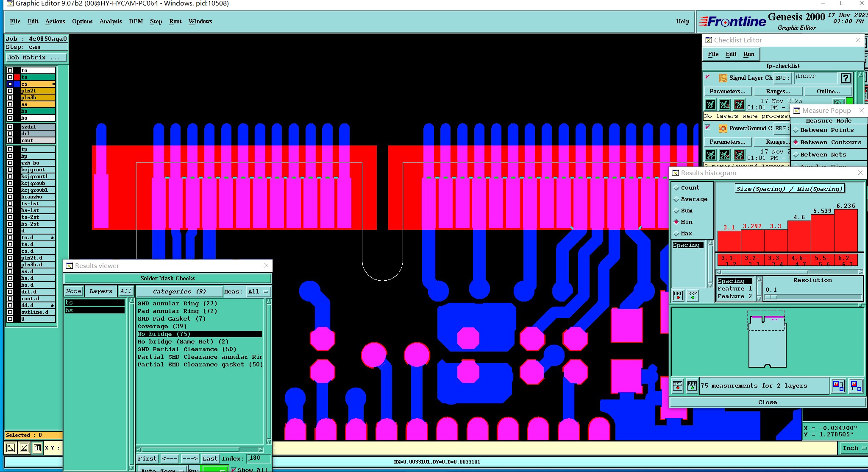
Task: Open the DFM menu
Action: coord(136,22)
